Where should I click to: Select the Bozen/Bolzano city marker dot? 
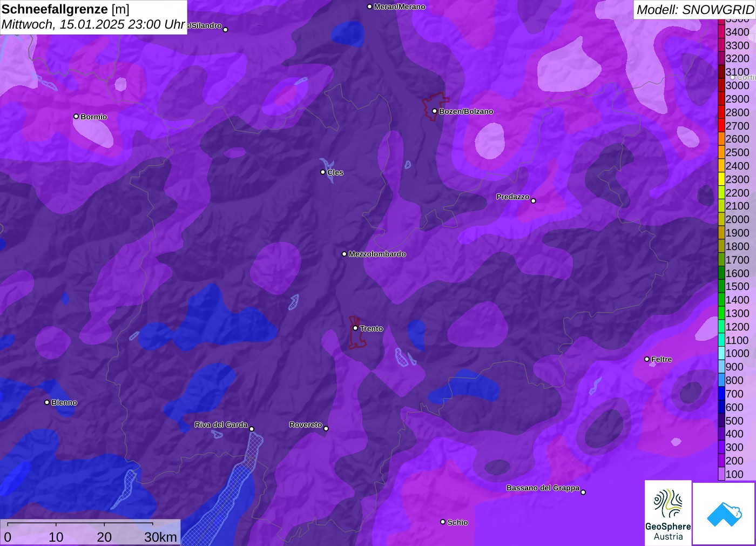point(435,111)
